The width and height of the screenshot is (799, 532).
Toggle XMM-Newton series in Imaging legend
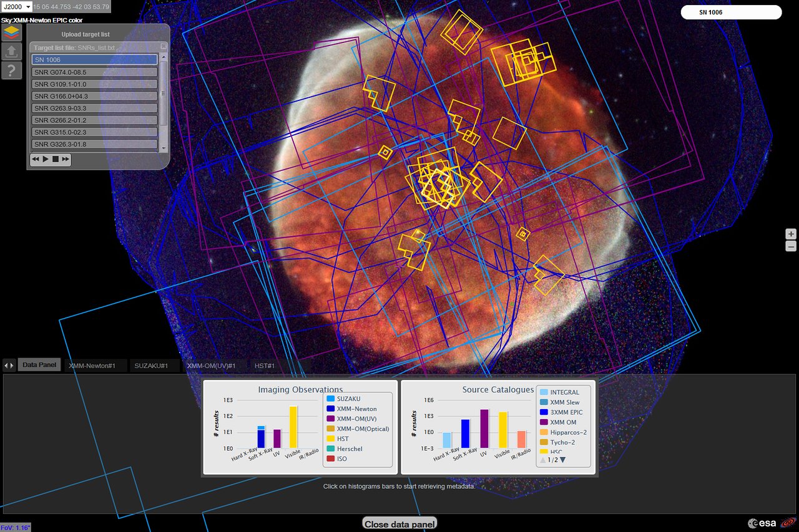(356, 409)
